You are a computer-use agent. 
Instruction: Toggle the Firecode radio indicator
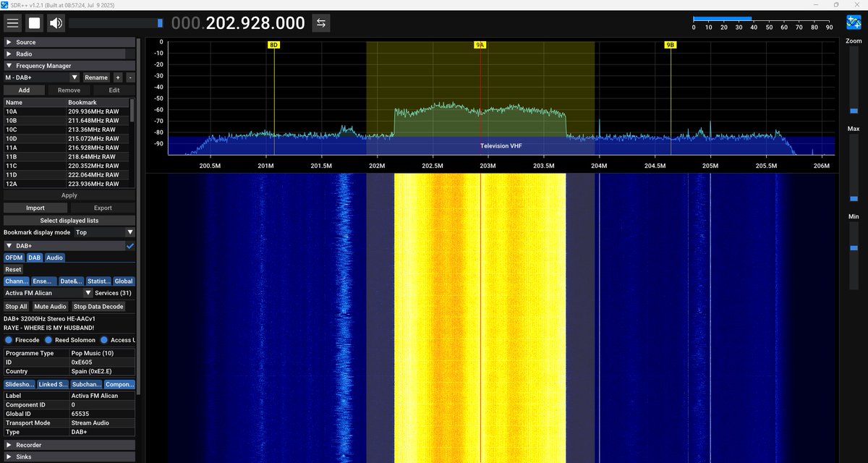(x=8, y=340)
